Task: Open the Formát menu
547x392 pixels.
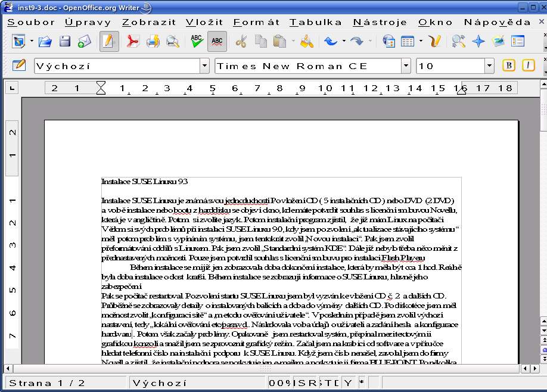Action: pyautogui.click(x=256, y=22)
